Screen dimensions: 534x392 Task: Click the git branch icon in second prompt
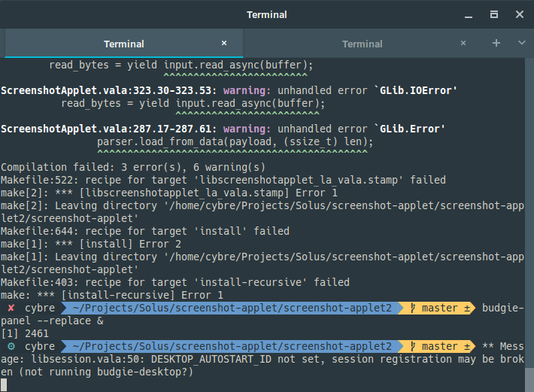(x=413, y=346)
